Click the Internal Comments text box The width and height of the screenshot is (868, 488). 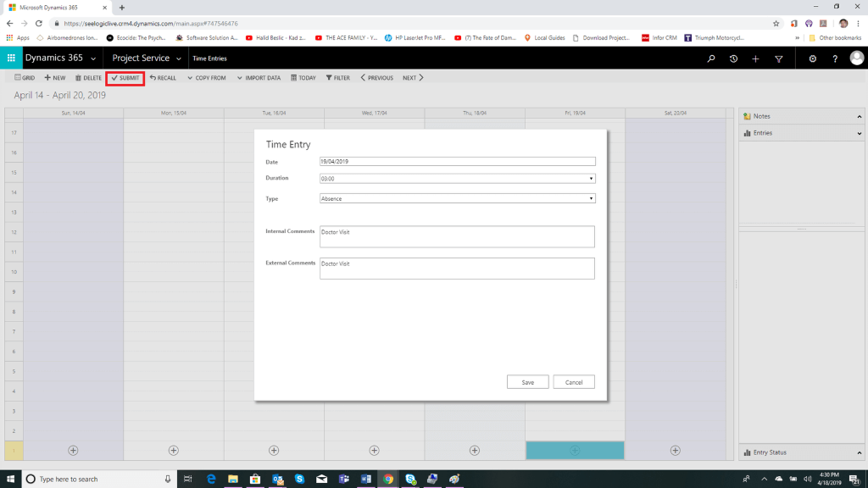457,236
